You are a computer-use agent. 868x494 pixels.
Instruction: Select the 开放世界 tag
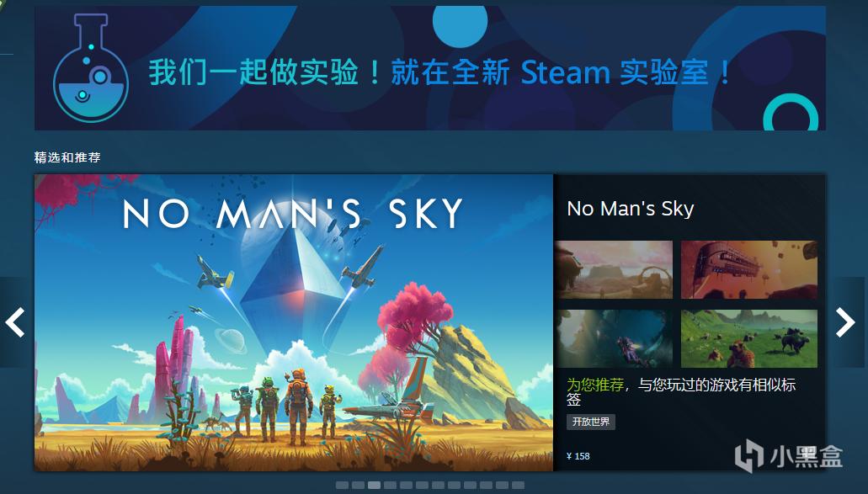[x=591, y=422]
